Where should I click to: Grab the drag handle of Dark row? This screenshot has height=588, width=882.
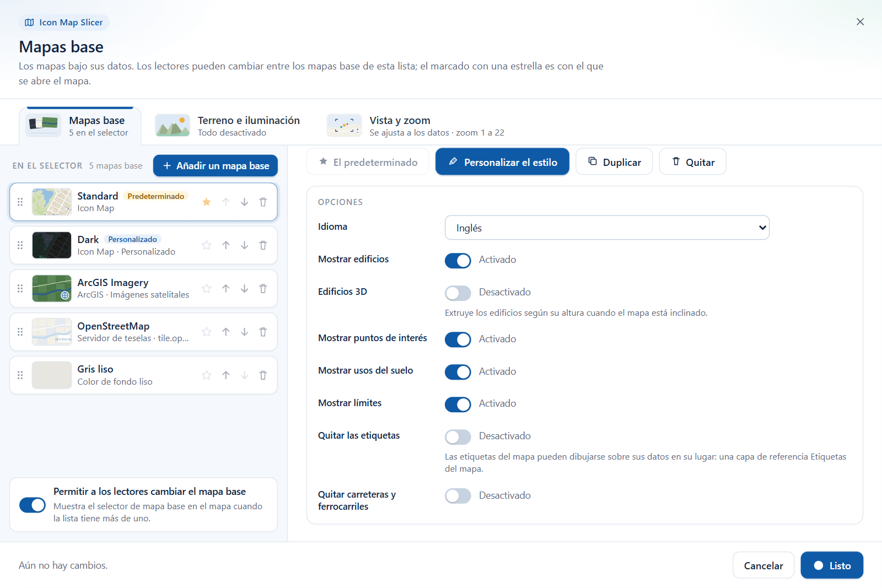point(20,245)
